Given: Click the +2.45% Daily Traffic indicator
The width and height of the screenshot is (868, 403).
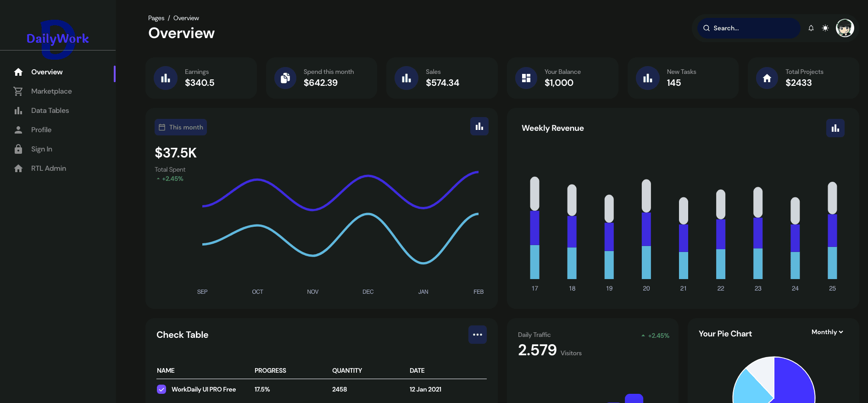Looking at the screenshot, I should pyautogui.click(x=655, y=336).
